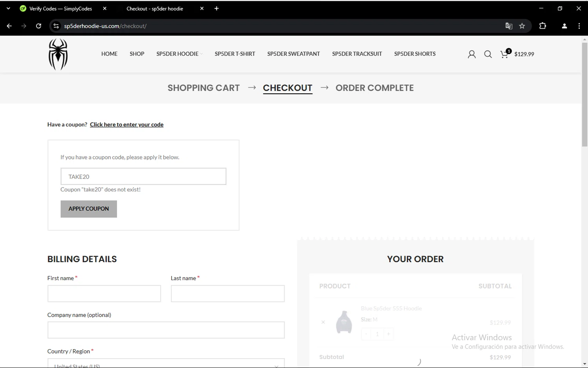Open the SP5DER HOODIE menu
Image resolution: width=588 pixels, height=368 pixels.
[177, 54]
